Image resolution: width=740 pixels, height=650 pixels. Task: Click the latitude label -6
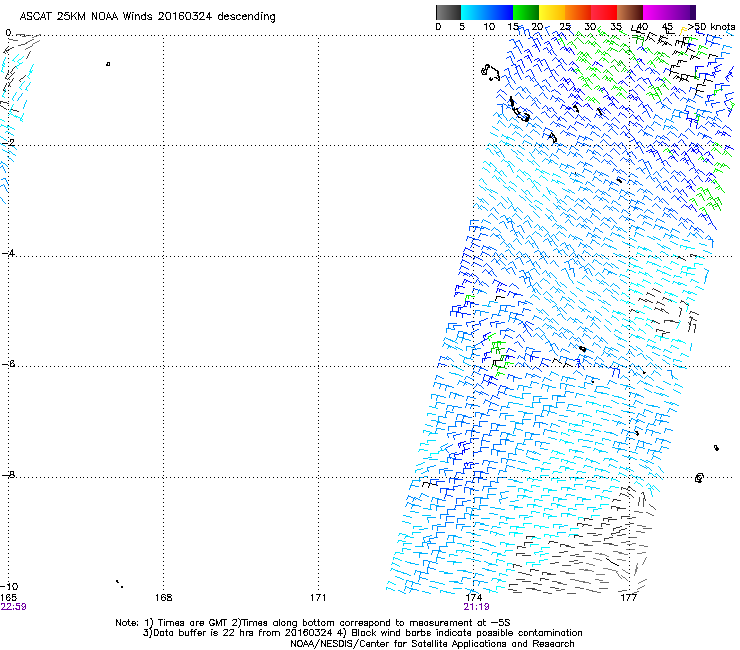coord(8,364)
